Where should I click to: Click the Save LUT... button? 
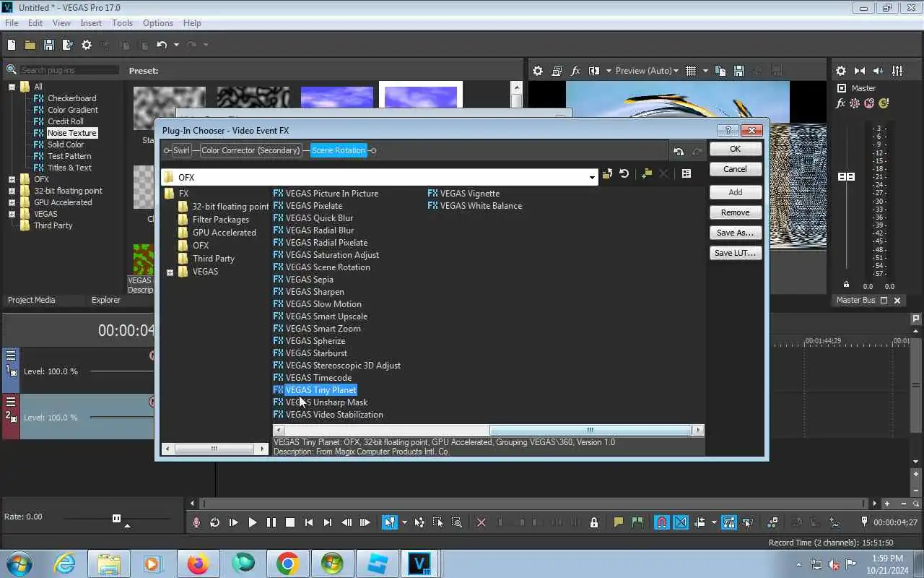[735, 253]
